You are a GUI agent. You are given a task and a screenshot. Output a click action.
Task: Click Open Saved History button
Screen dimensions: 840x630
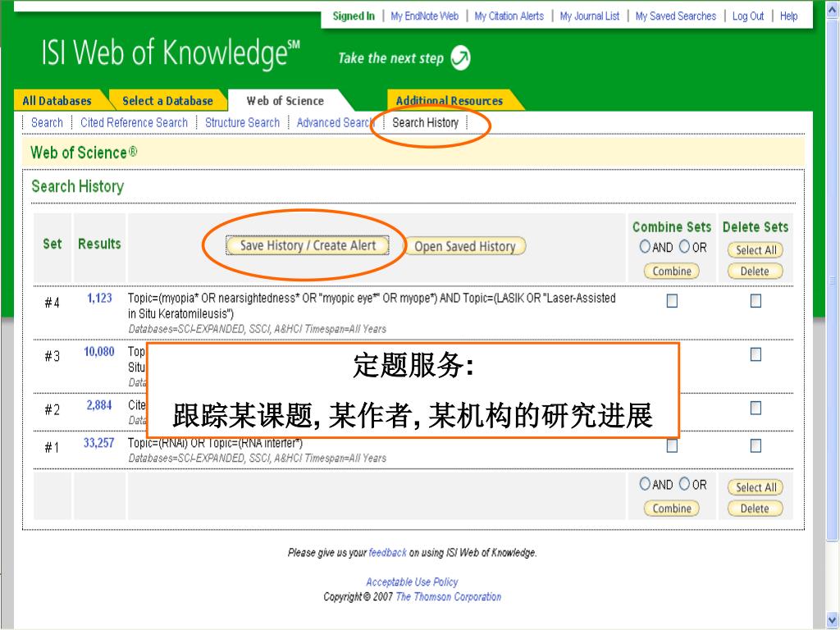pos(465,246)
